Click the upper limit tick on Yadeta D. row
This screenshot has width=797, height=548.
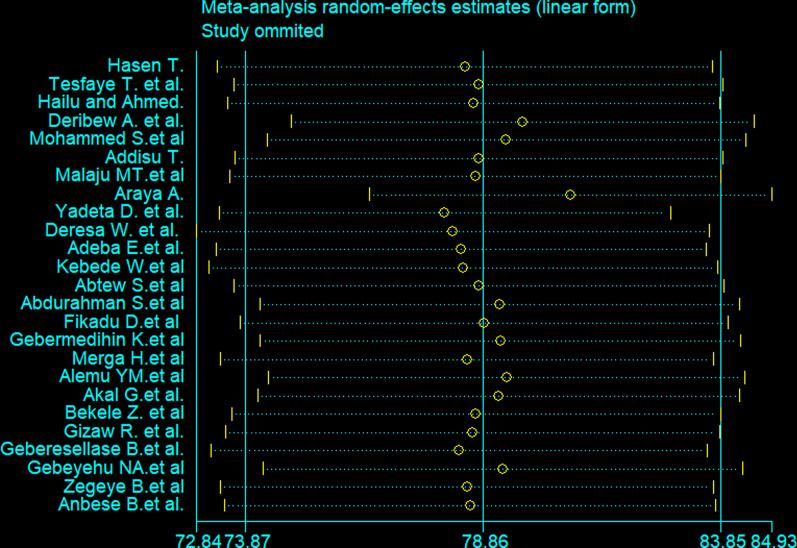(670, 212)
